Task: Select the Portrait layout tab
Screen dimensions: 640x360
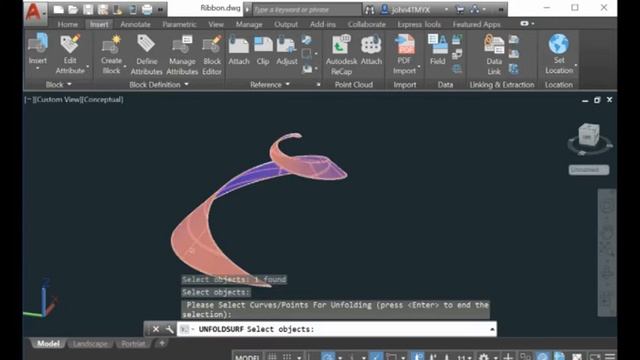Action: 133,344
